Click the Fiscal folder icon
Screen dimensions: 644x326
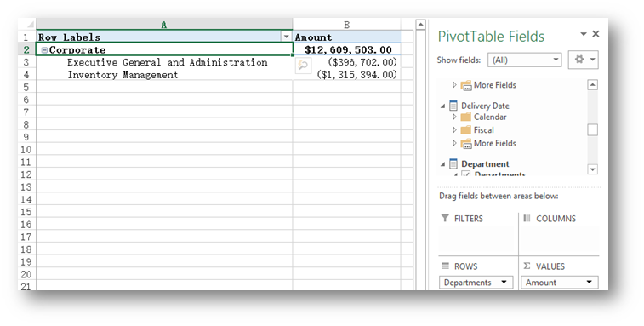(x=465, y=130)
